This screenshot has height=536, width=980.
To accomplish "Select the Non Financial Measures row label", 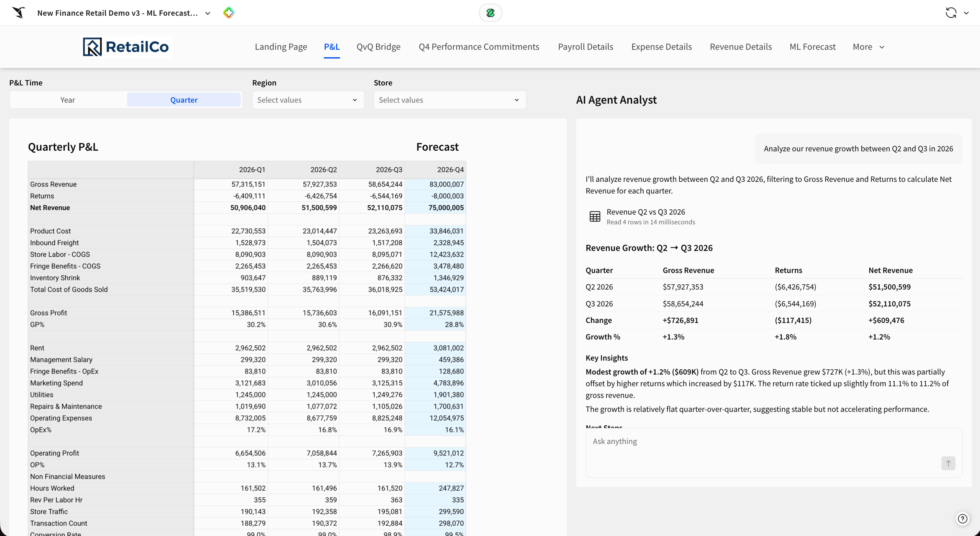I will (x=67, y=477).
